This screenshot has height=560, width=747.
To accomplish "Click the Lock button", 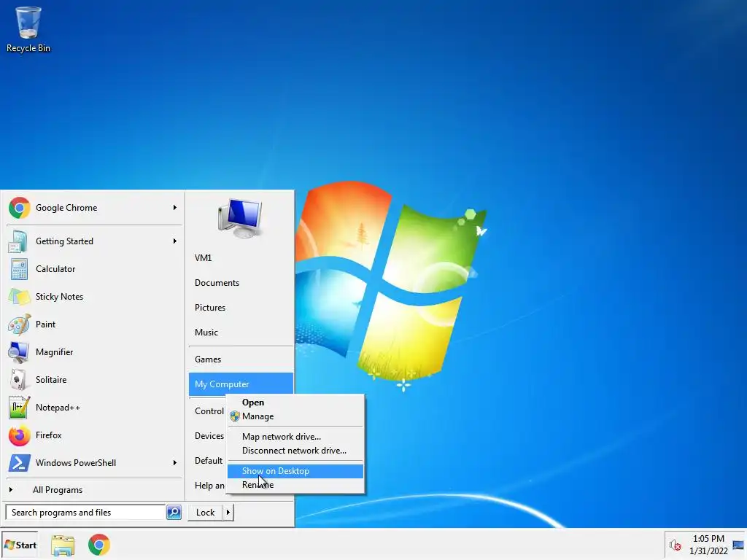I will point(205,513).
